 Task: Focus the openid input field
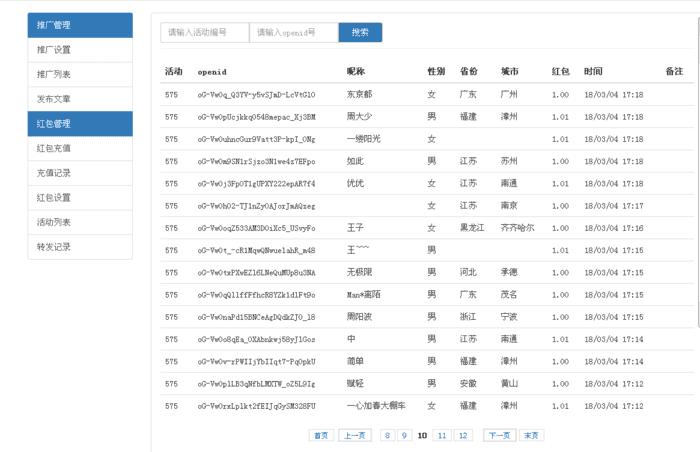pos(294,33)
